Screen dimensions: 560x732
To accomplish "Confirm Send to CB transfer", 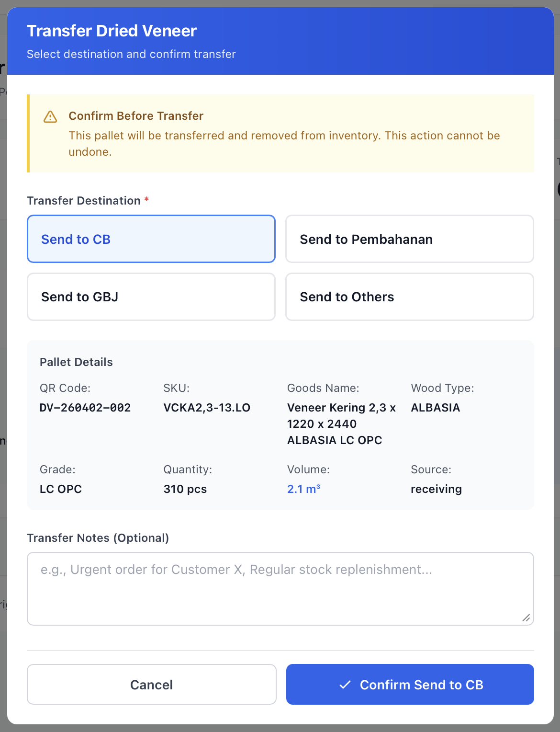I will click(410, 685).
